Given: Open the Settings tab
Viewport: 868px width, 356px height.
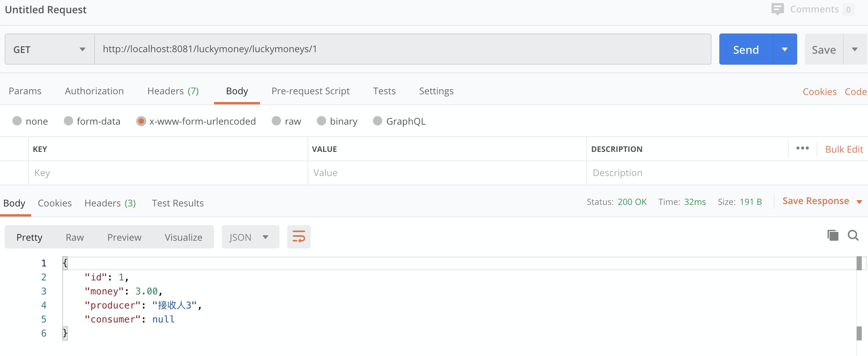Looking at the screenshot, I should (x=436, y=91).
